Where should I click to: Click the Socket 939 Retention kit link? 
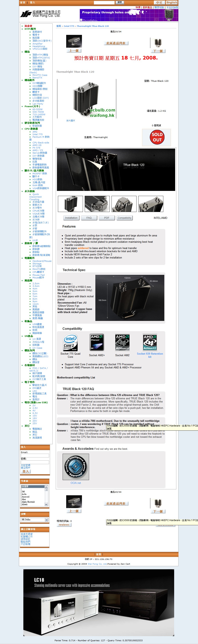click(150, 355)
